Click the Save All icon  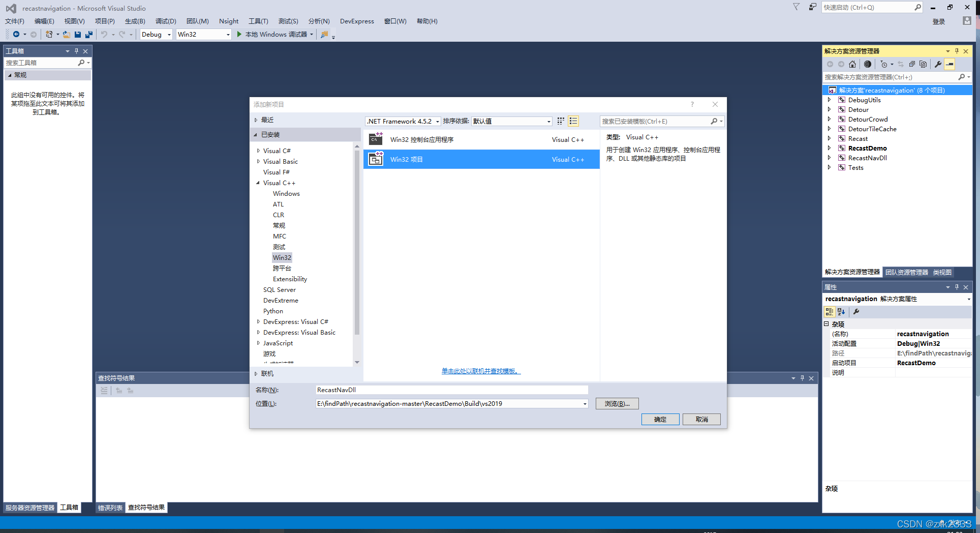pos(89,34)
